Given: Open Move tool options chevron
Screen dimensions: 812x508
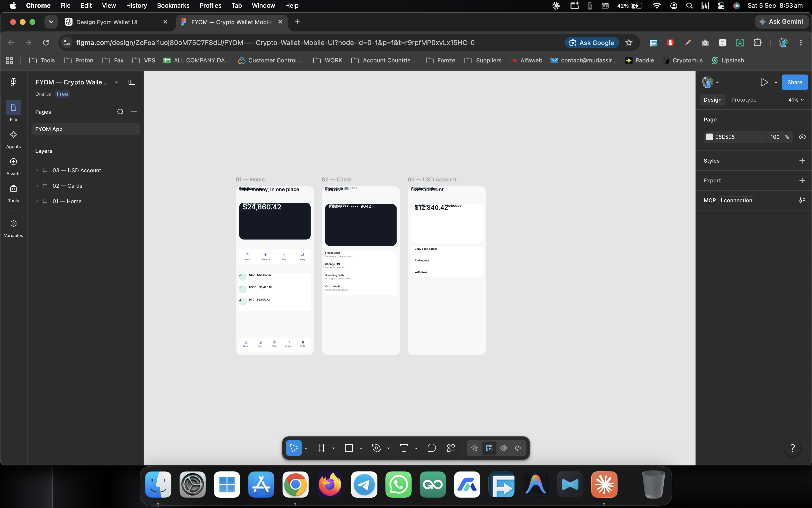Looking at the screenshot, I should pyautogui.click(x=306, y=448).
